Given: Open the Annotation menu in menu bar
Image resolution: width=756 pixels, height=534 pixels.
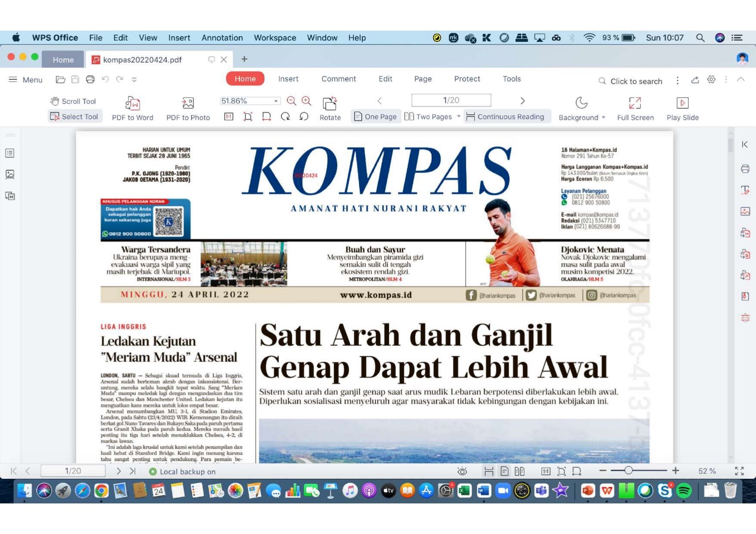Looking at the screenshot, I should coord(222,38).
